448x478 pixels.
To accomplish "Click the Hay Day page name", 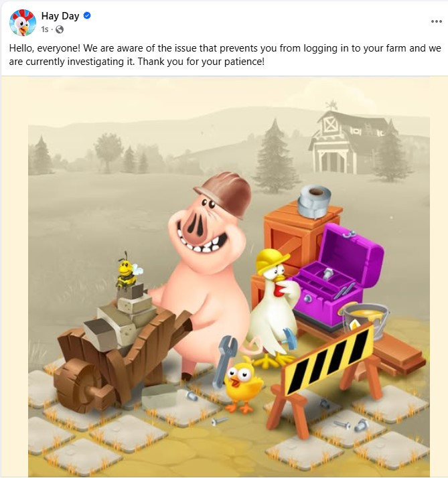I will (x=60, y=16).
